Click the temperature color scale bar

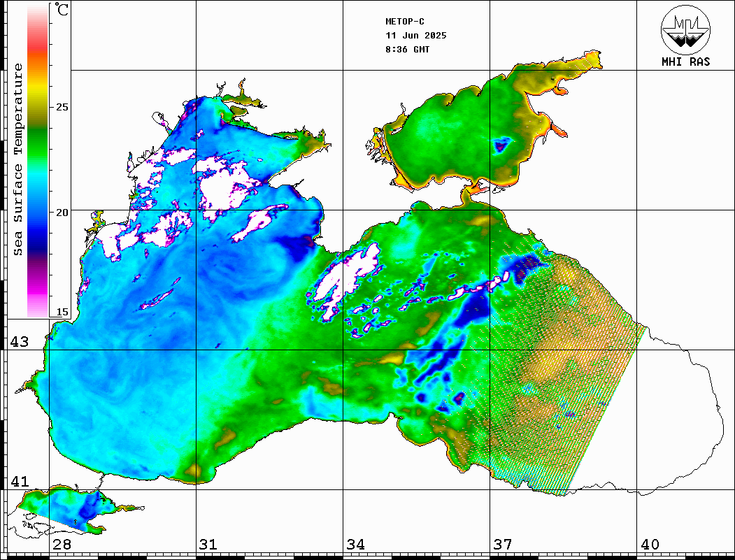click(38, 161)
